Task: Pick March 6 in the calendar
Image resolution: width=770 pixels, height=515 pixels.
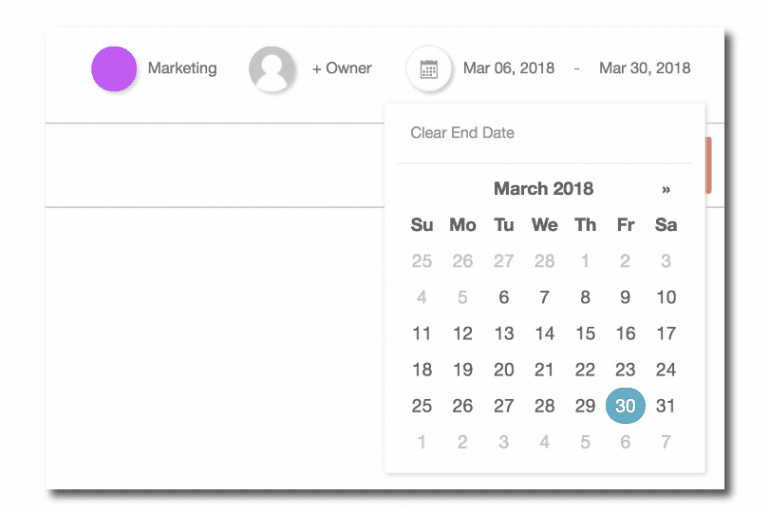Action: pos(504,297)
